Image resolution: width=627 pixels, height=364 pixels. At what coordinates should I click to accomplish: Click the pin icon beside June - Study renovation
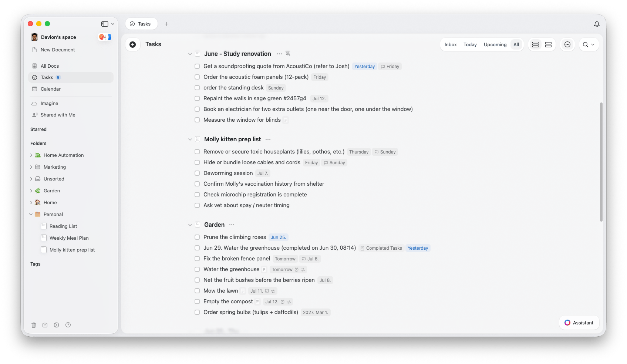(288, 54)
